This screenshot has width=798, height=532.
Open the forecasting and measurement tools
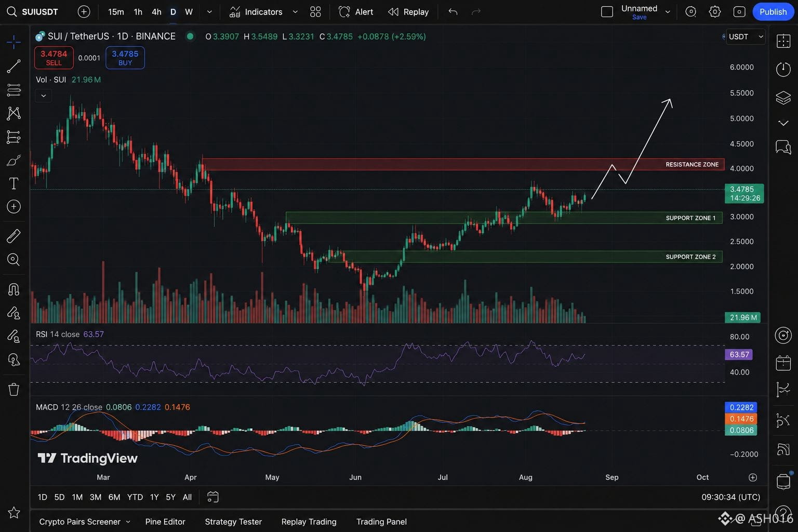14,137
